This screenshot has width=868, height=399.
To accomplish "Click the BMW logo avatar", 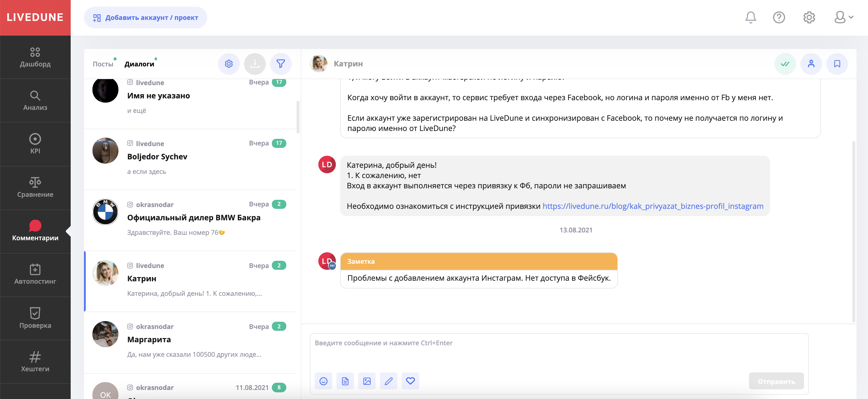I will [105, 212].
